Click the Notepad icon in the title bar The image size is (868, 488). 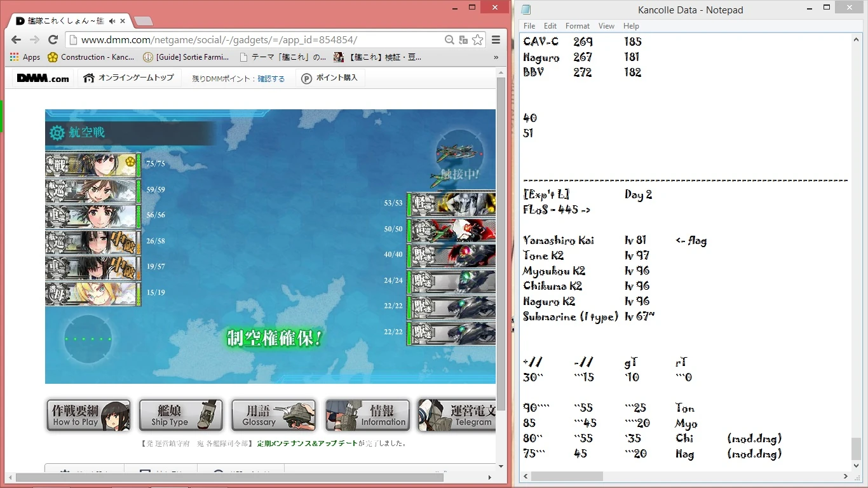(x=526, y=9)
